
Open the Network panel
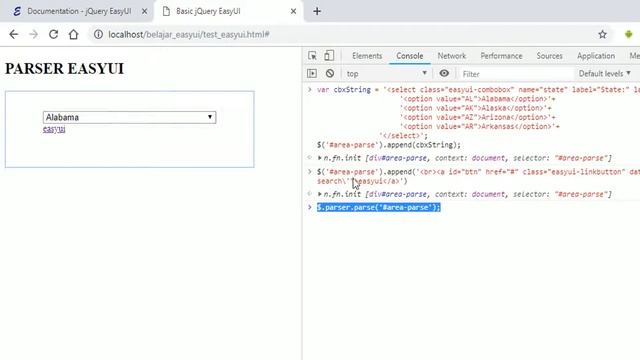click(451, 56)
